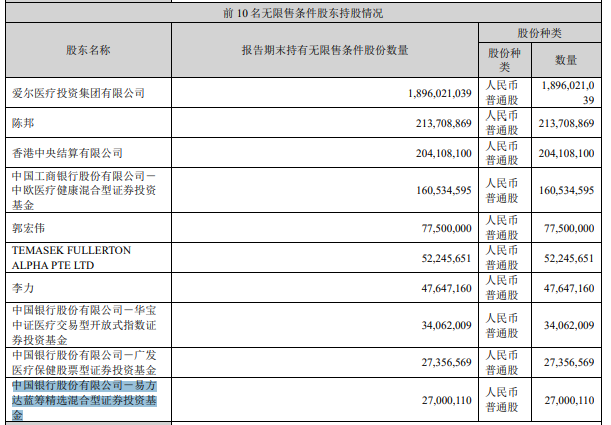Click the 股份种类 top header cell
Screen dimensions: 611x425
(542, 33)
